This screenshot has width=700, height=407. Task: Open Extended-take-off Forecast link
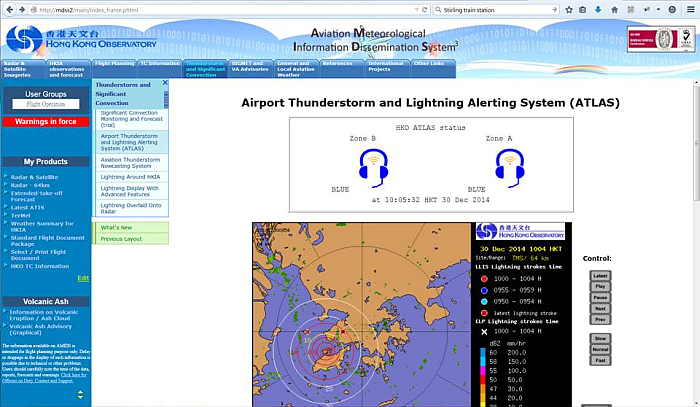(x=37, y=196)
